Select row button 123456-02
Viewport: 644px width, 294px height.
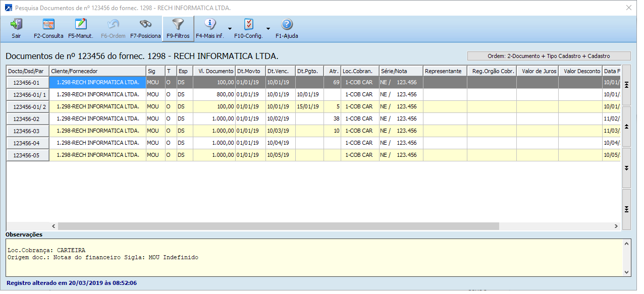pyautogui.click(x=27, y=119)
